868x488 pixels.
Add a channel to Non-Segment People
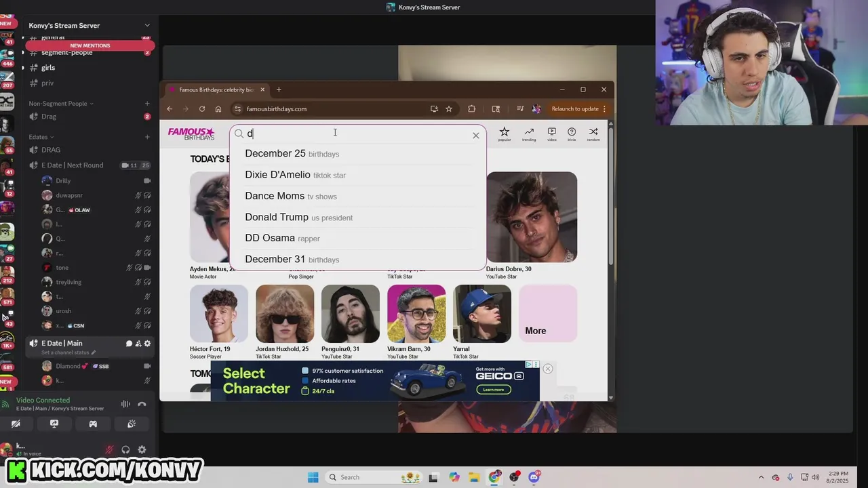pos(147,104)
